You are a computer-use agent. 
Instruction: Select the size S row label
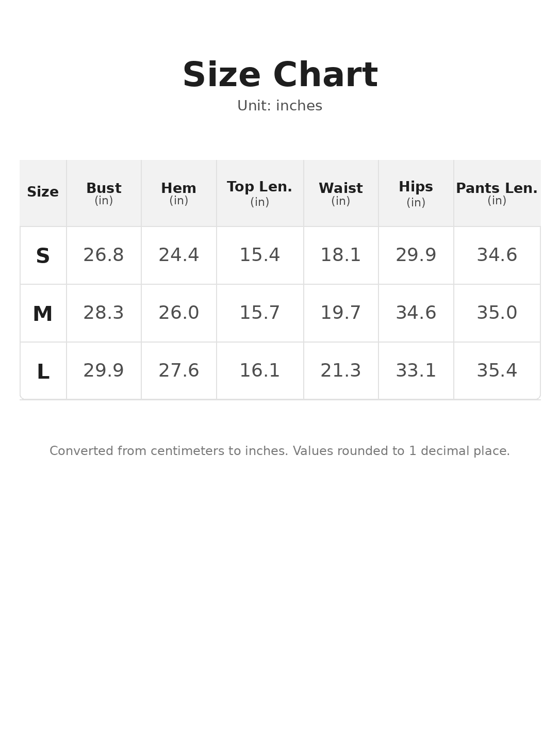click(43, 256)
